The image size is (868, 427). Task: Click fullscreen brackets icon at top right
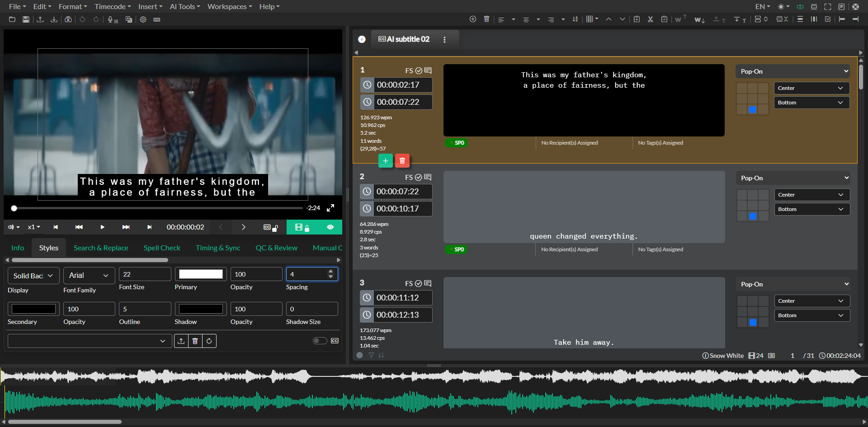coord(828,7)
